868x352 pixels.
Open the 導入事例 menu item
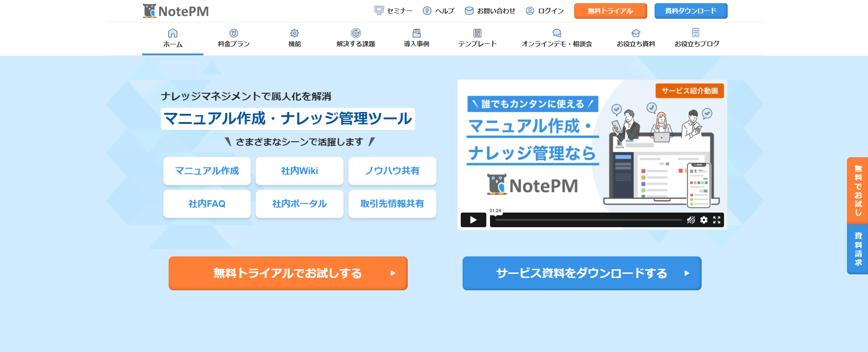(x=416, y=44)
